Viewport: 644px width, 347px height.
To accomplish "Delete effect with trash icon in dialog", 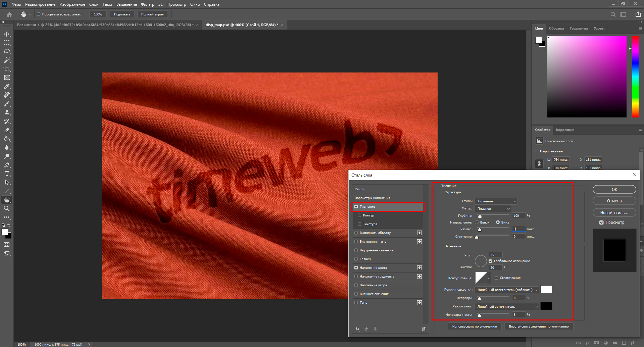I will point(424,329).
